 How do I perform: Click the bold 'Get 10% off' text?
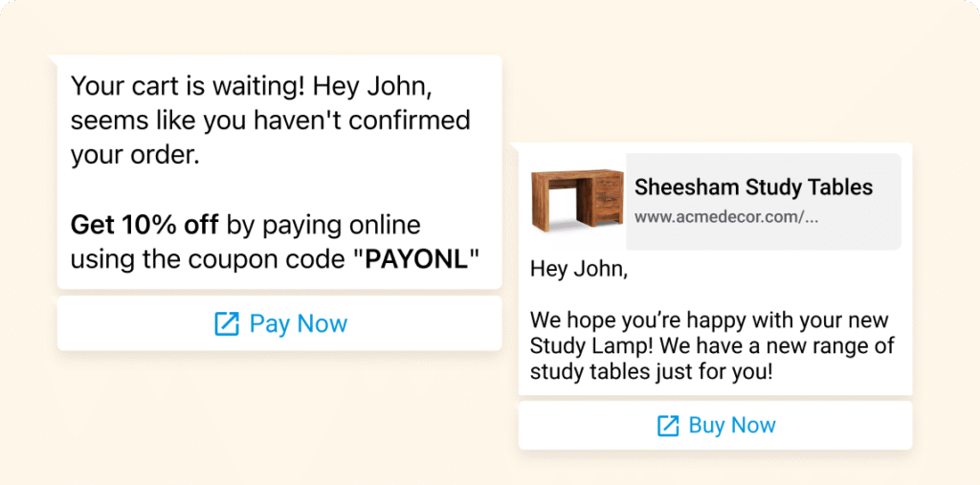pos(145,226)
